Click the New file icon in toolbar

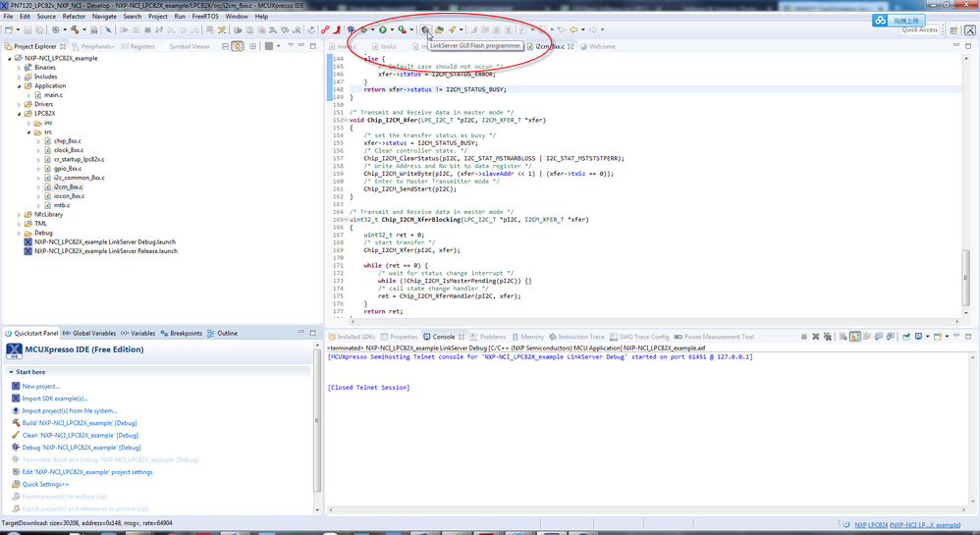coord(9,29)
